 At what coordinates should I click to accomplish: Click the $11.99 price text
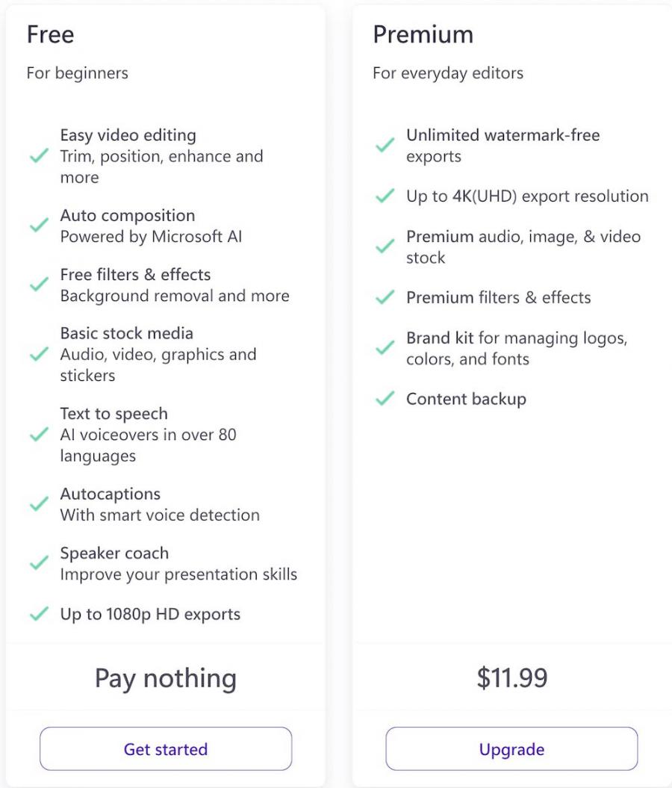pos(511,677)
